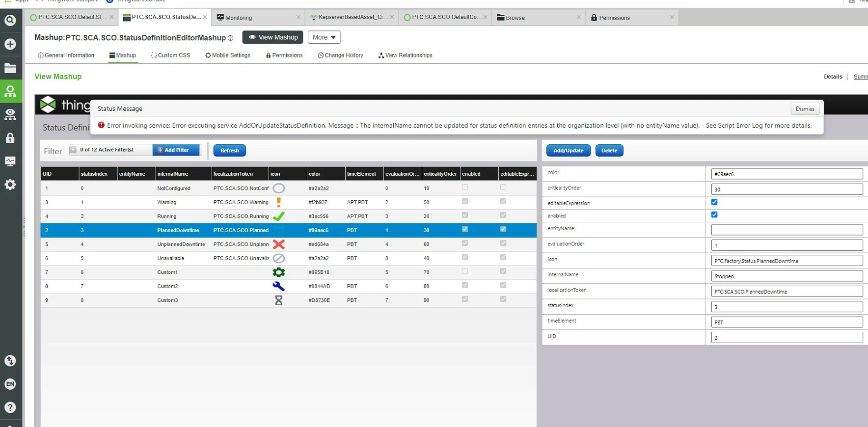Open the Security padlock sidebar icon
868x427 pixels.
(10, 137)
